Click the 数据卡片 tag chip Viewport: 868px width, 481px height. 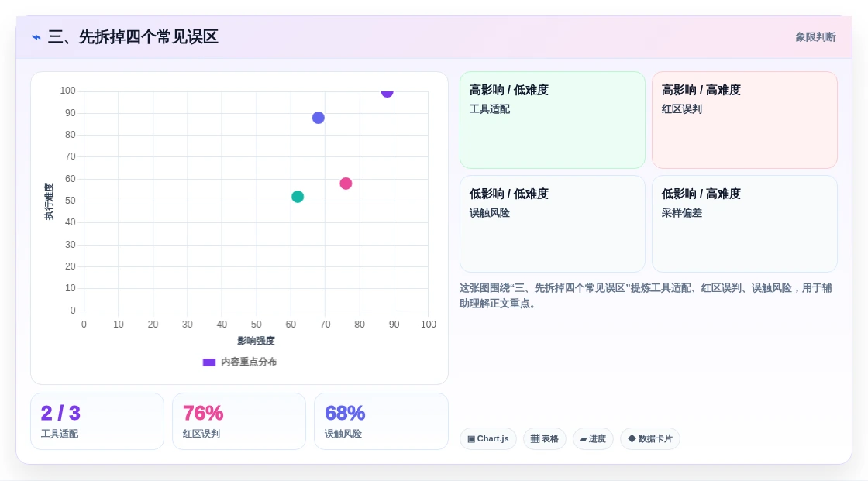pyautogui.click(x=650, y=439)
